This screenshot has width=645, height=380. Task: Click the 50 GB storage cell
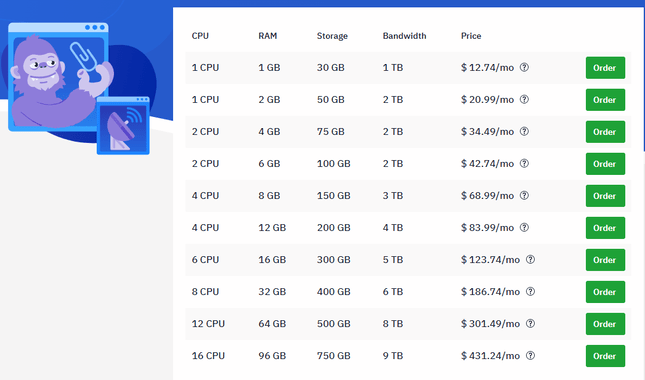coord(331,100)
